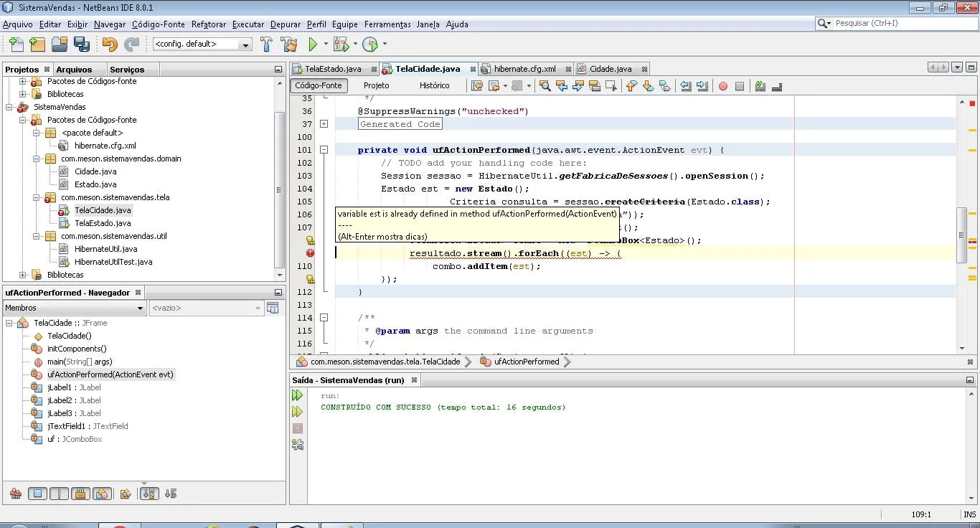Toggle Show Fields filter in Navigator
The width and height of the screenshot is (980, 528).
[38, 494]
